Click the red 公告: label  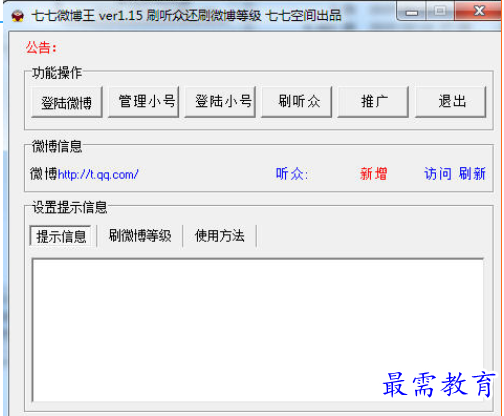point(41,48)
